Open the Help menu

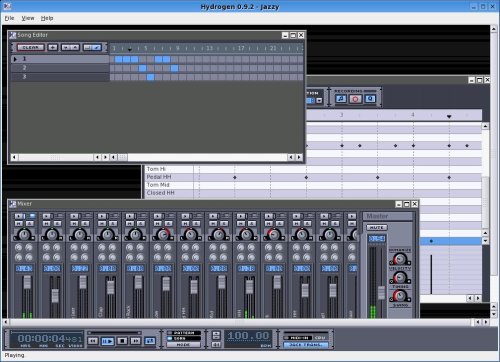(47, 18)
